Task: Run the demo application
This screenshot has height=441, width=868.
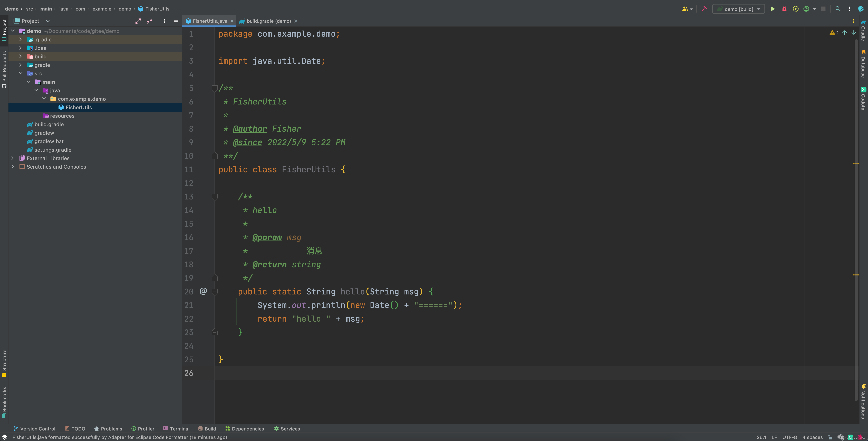Action: (773, 9)
